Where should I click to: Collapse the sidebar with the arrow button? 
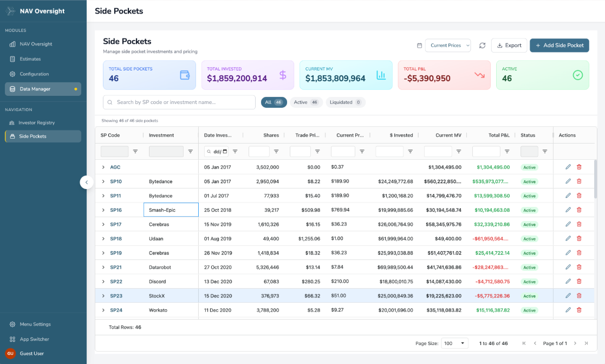[x=87, y=182]
